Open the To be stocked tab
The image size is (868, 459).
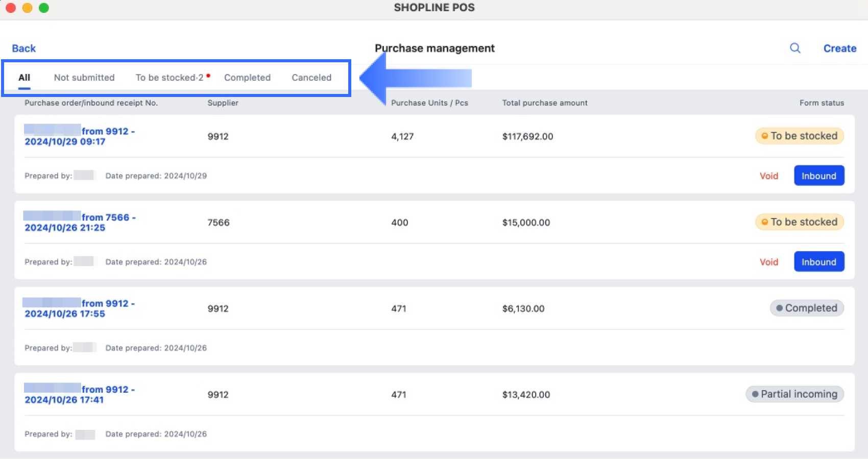(170, 78)
